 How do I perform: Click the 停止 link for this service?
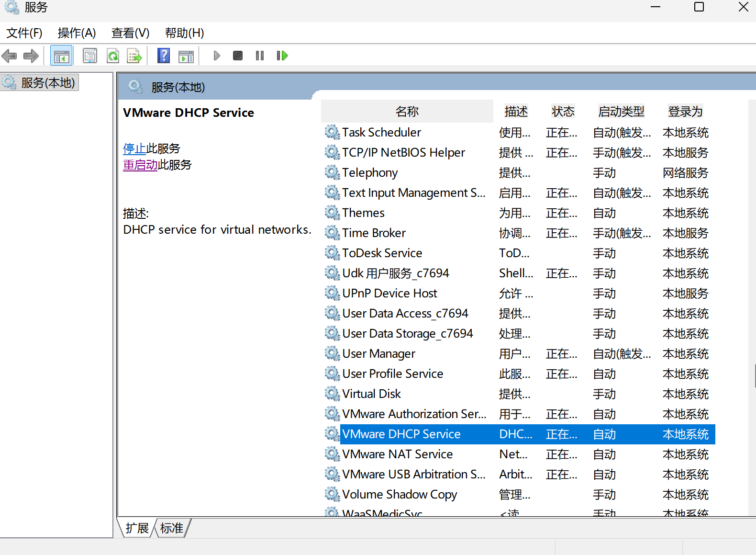click(134, 149)
